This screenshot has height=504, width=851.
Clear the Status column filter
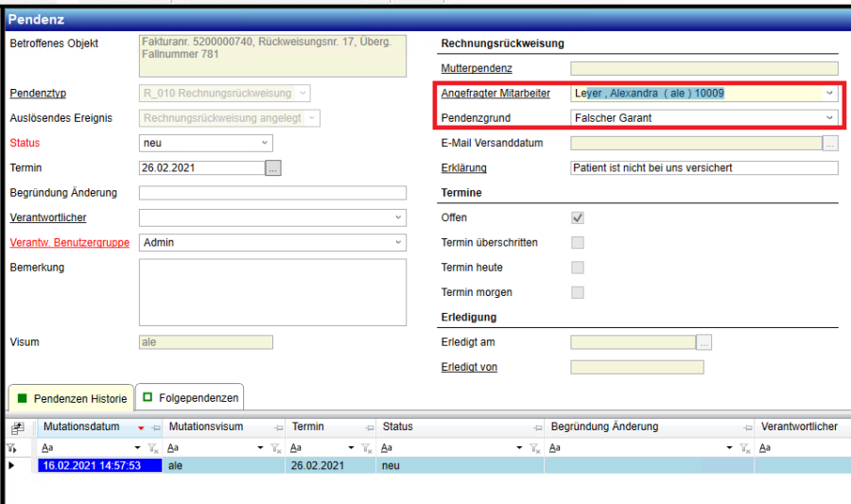[x=534, y=448]
